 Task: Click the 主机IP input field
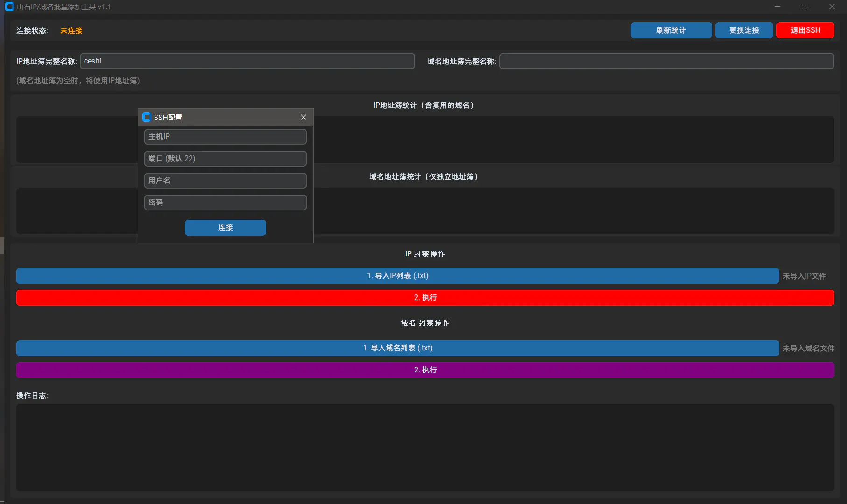point(225,137)
